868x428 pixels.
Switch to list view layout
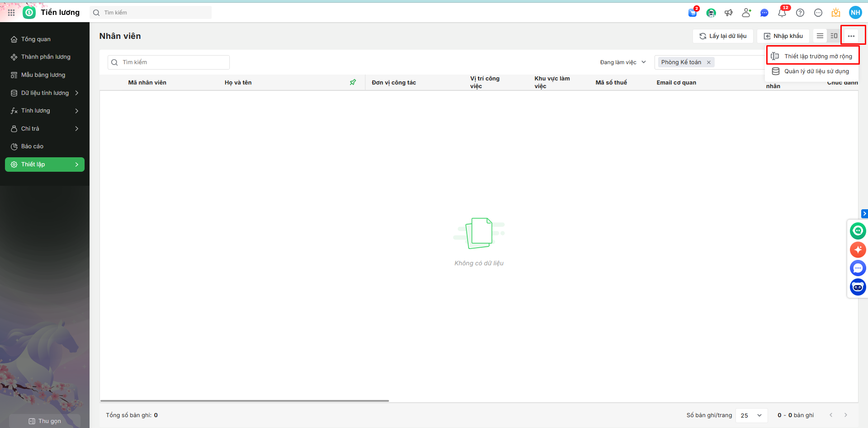point(820,36)
